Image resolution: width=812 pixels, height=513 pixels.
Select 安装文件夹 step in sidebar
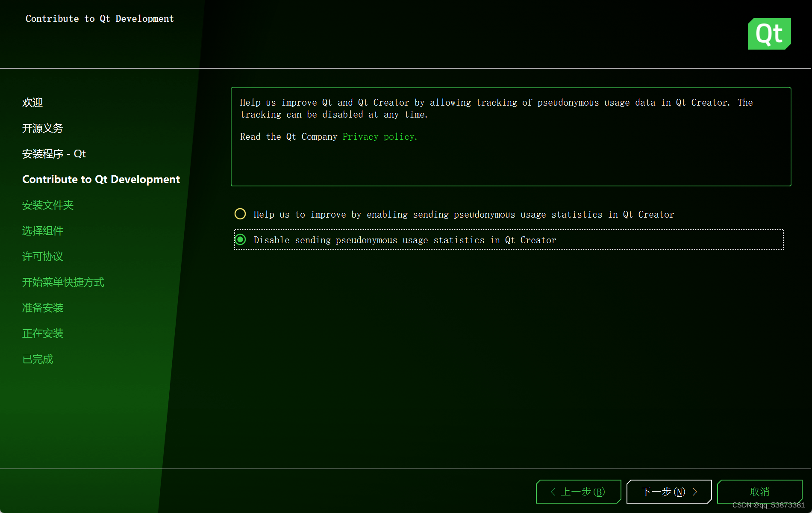click(48, 205)
